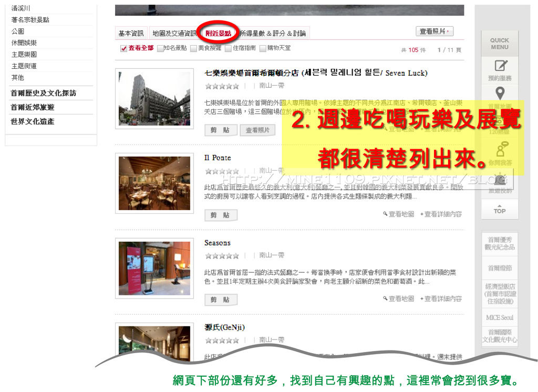Viewport: 538px width, 392px height.
Task: Enable the 購物天堂 filter checkbox
Action: [263, 48]
